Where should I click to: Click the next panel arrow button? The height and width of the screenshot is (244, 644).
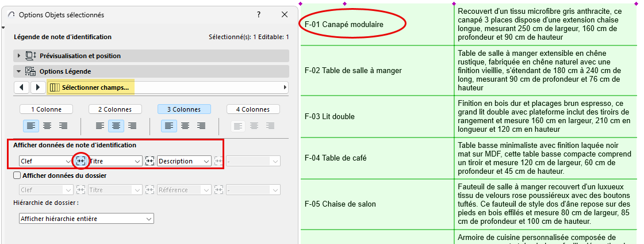click(x=37, y=87)
